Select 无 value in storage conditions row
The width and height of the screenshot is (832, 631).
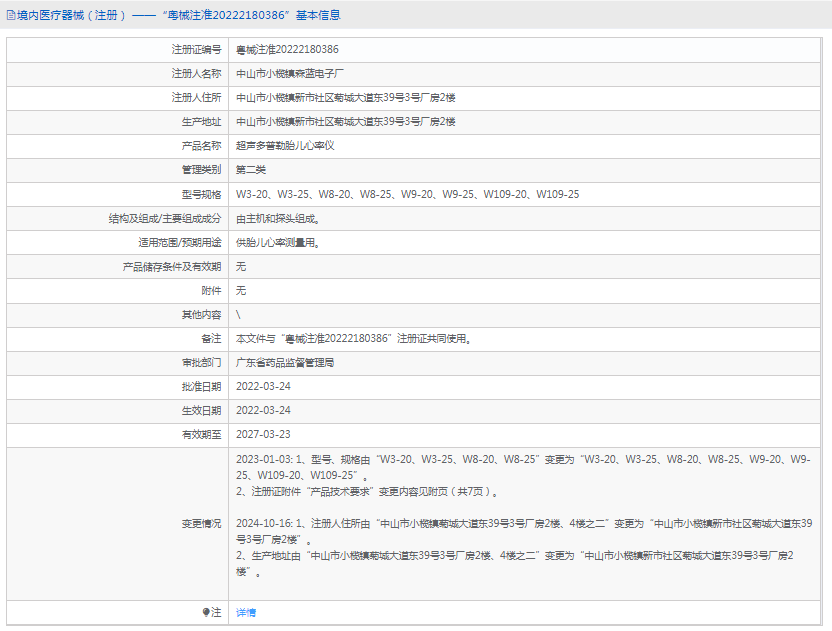pyautogui.click(x=241, y=266)
